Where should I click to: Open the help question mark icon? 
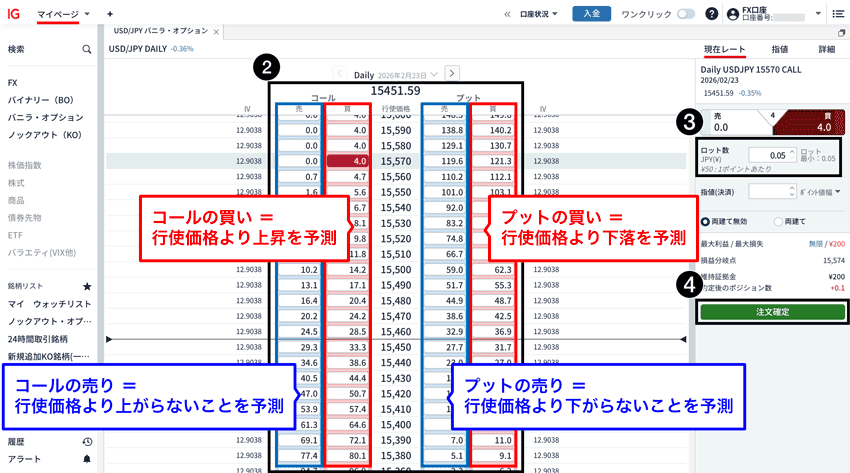[x=712, y=14]
